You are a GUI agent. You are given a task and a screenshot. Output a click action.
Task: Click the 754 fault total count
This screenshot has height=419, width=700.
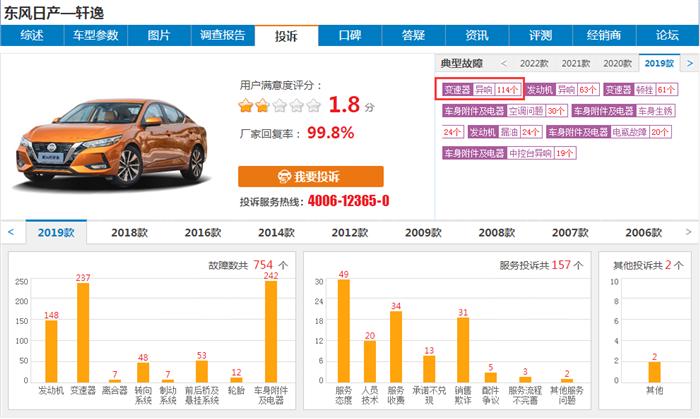pos(263,265)
